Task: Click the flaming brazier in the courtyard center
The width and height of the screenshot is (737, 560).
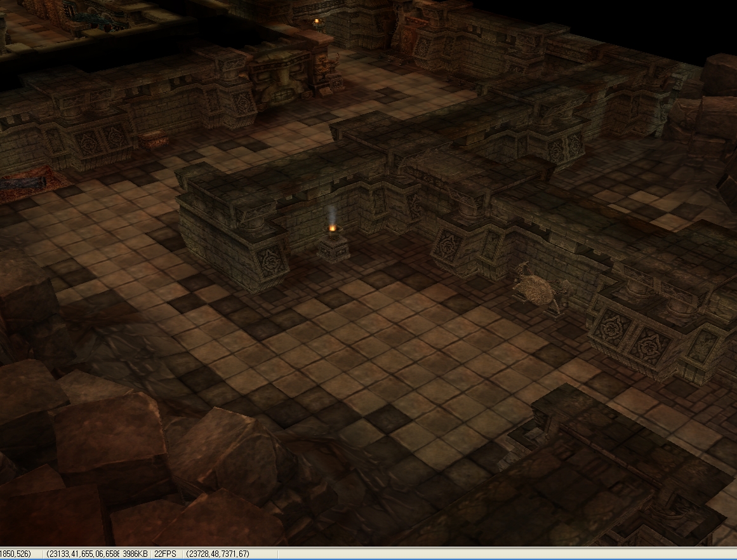Action: click(x=333, y=243)
